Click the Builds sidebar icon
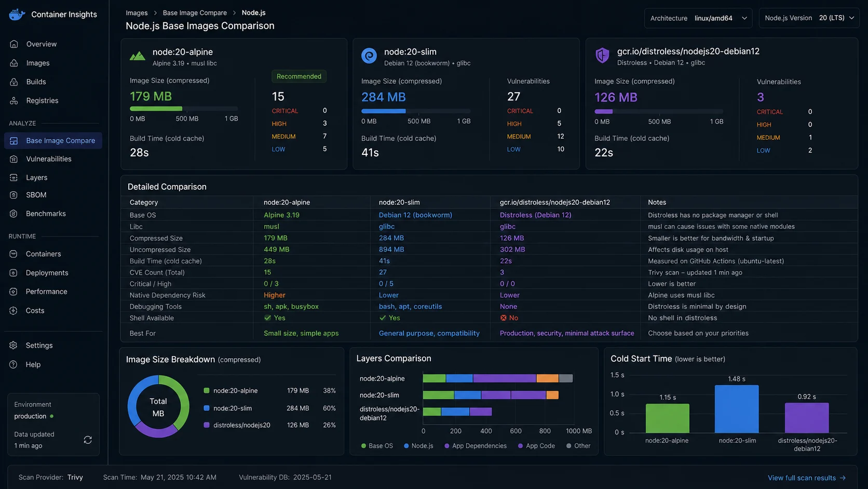Image resolution: width=868 pixels, height=489 pixels. pyautogui.click(x=14, y=82)
